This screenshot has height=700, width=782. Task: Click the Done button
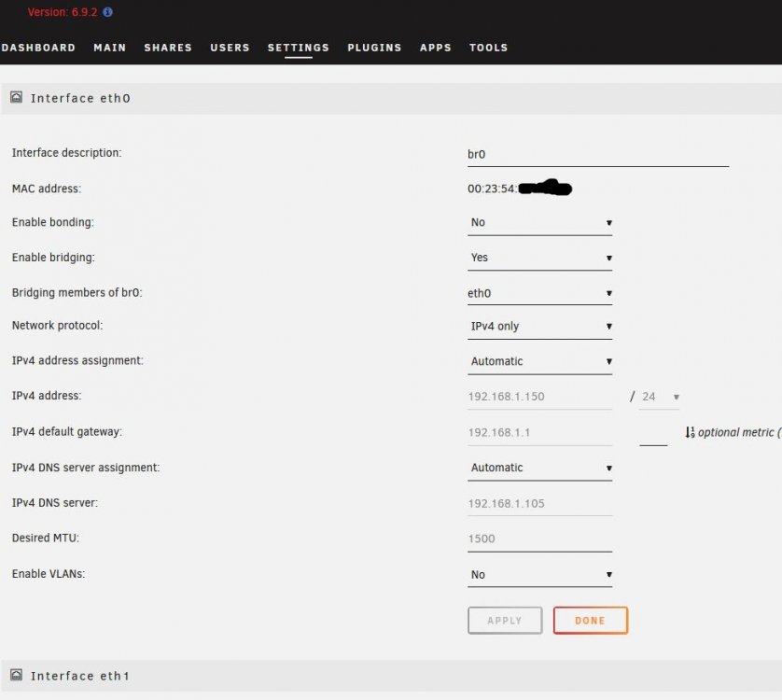click(591, 620)
